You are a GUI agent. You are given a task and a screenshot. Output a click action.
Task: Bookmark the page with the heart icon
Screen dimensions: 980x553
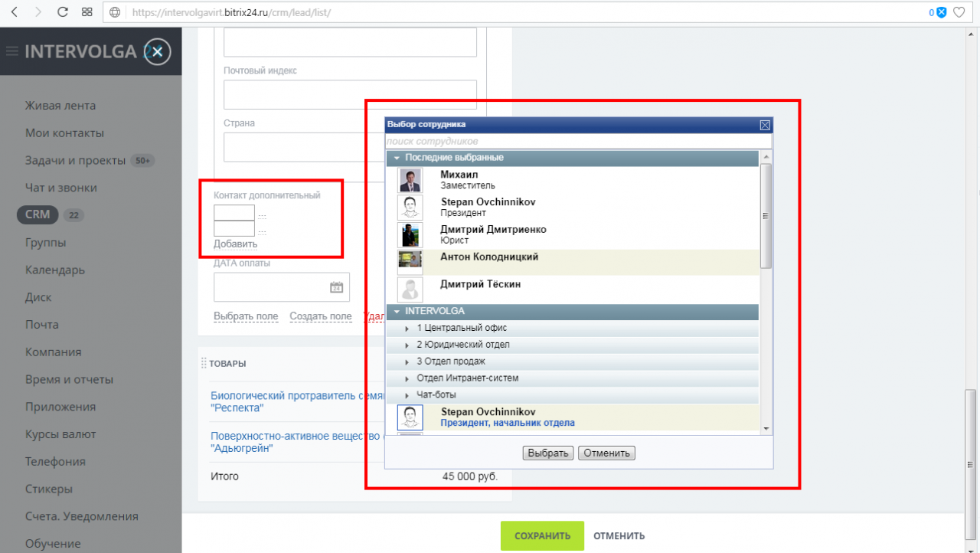pyautogui.click(x=959, y=12)
